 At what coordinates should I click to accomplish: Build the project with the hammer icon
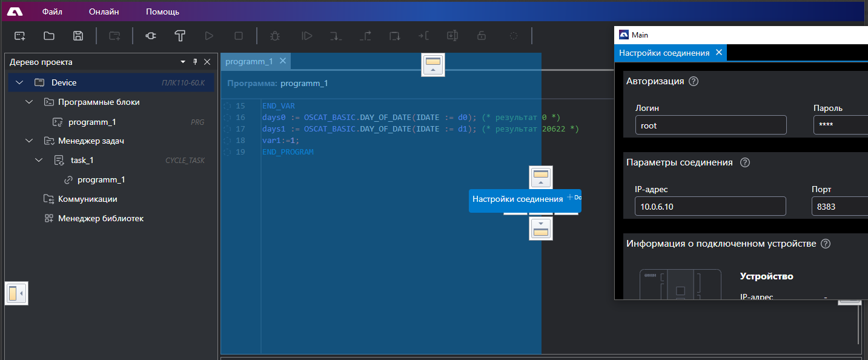coord(180,36)
